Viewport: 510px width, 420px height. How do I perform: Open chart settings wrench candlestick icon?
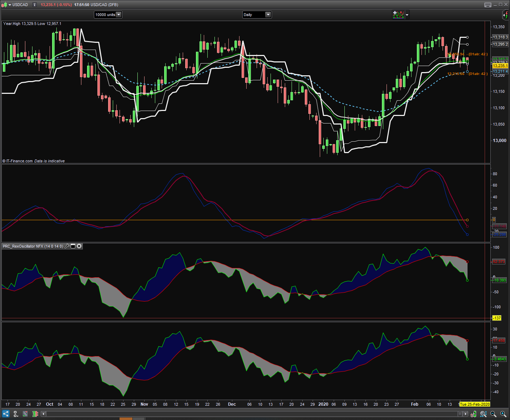[x=473, y=414]
